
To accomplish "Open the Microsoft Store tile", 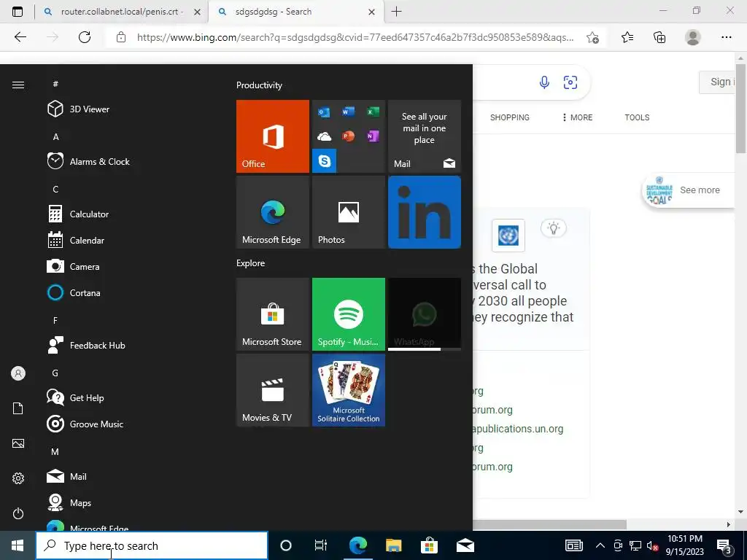I will click(273, 314).
